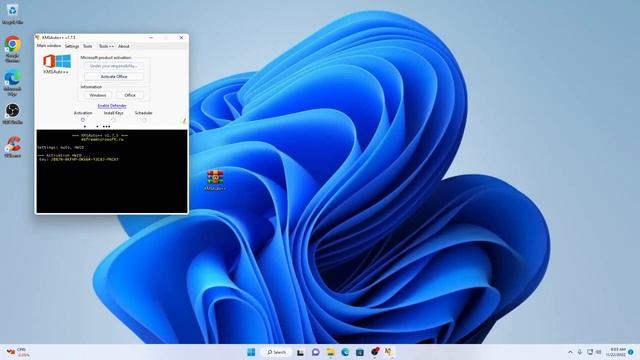This screenshot has width=640, height=360.
Task: Select the Install Keys radio option
Action: pos(113,120)
